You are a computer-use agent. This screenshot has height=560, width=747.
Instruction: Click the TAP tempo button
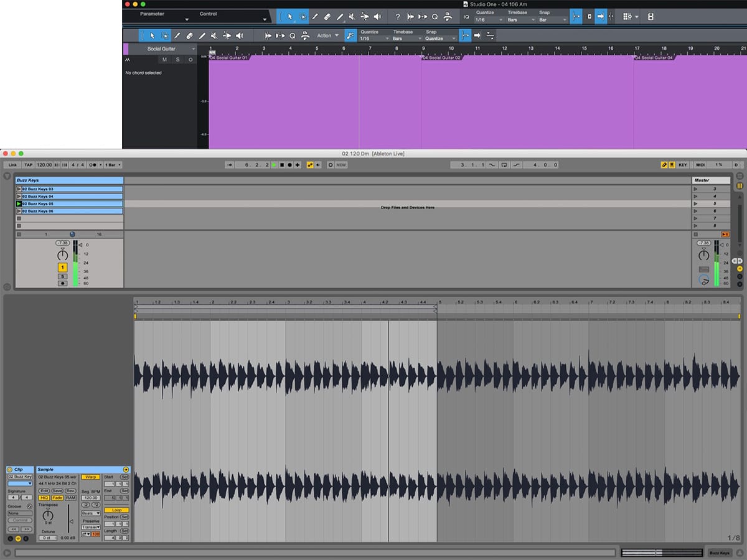[x=28, y=165]
